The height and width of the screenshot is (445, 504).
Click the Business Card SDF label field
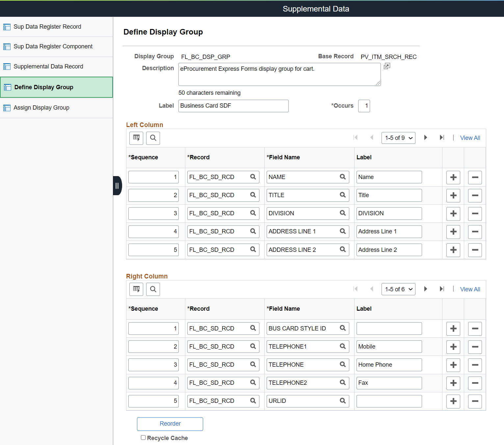tap(233, 106)
